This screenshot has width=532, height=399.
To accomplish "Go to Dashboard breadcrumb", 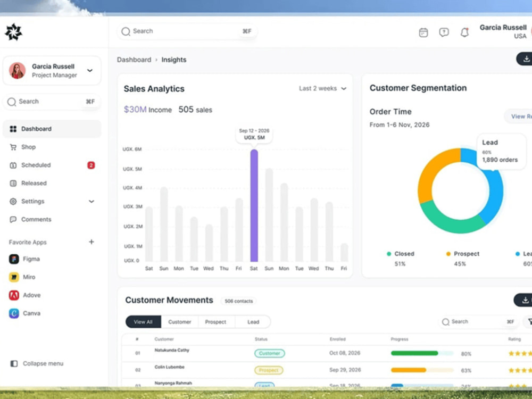I will 134,60.
